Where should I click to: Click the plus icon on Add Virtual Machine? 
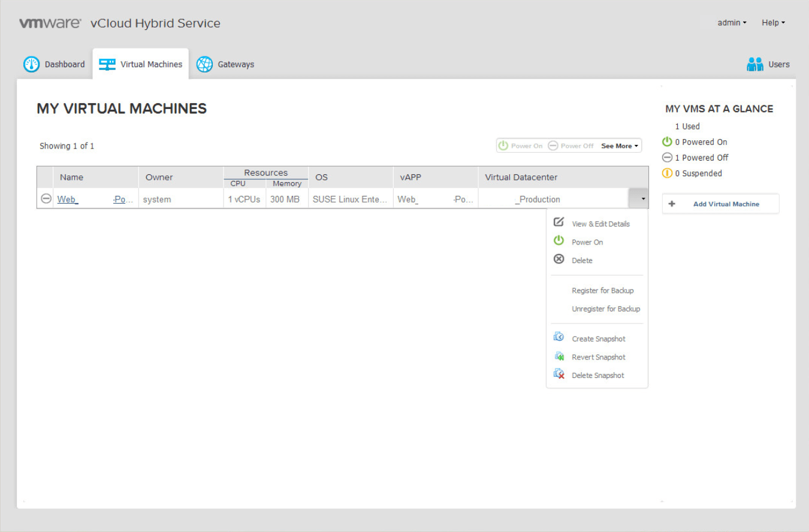point(672,204)
